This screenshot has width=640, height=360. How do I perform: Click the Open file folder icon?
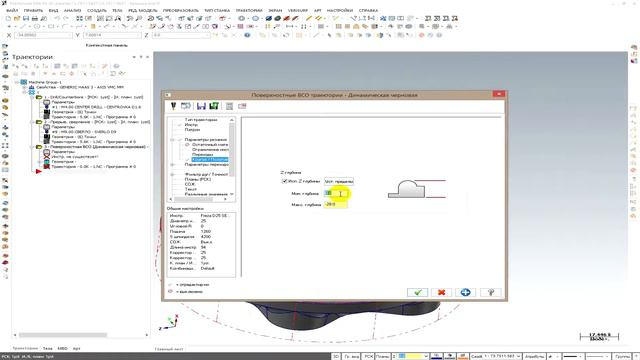pyautogui.click(x=17, y=18)
